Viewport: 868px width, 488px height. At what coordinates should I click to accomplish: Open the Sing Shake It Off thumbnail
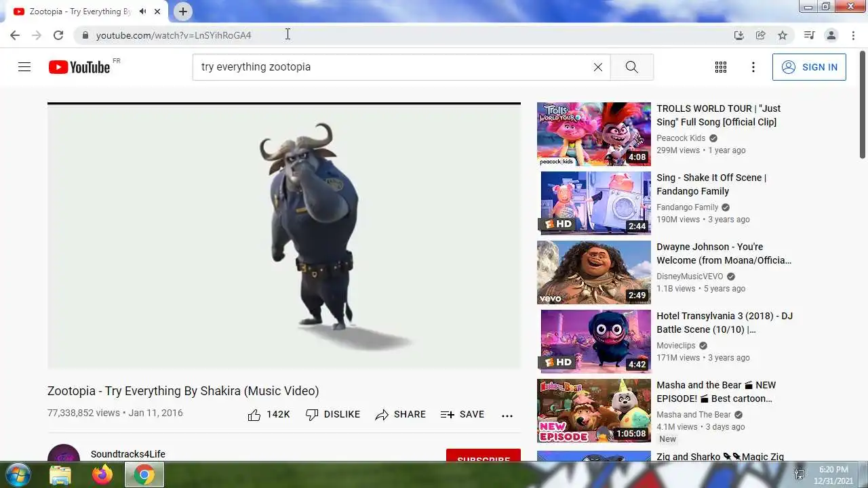tap(594, 203)
